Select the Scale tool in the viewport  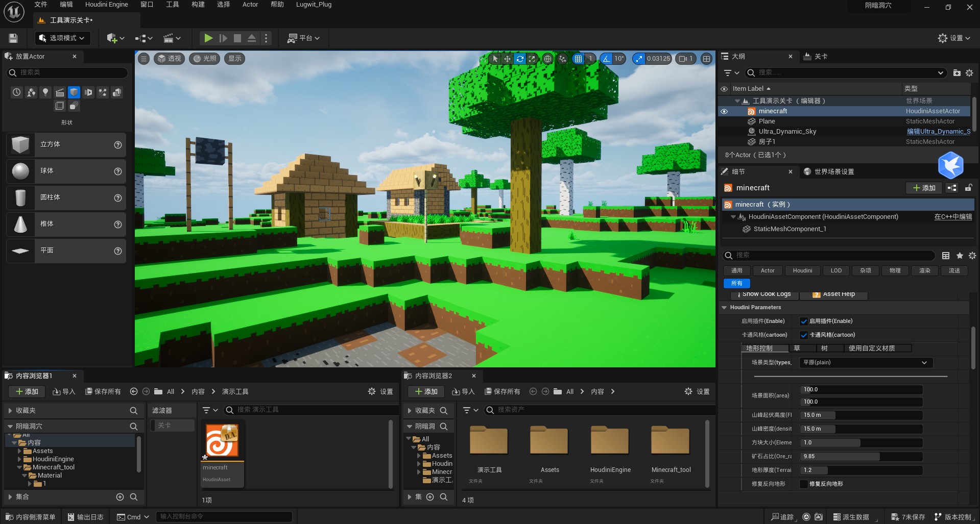tap(532, 59)
